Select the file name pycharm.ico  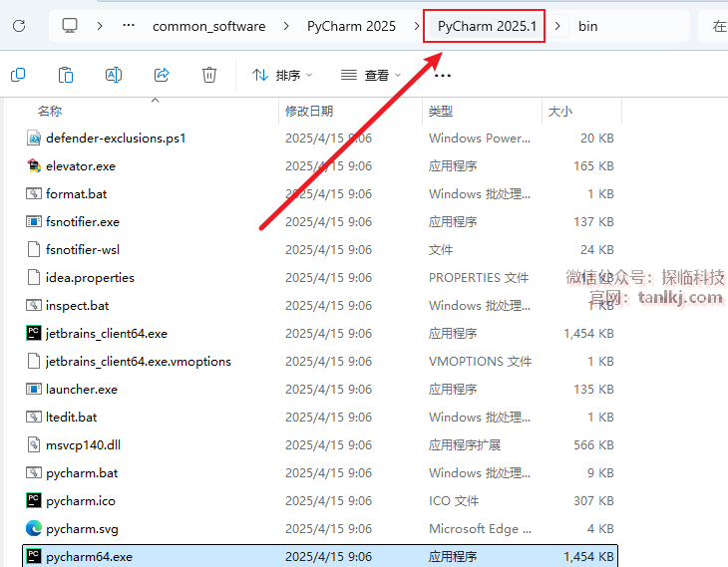(81, 500)
